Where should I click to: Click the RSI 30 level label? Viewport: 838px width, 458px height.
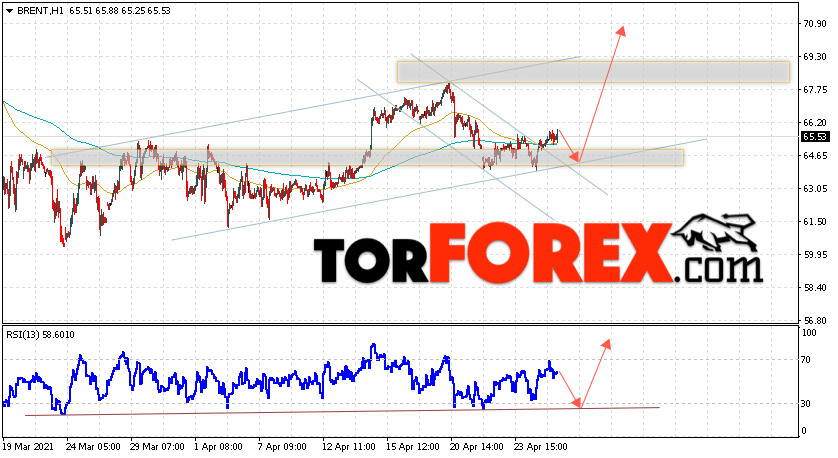pos(806,404)
